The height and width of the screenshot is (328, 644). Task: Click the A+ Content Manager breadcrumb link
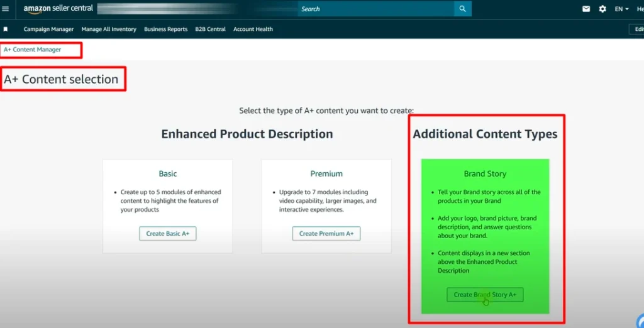pyautogui.click(x=33, y=50)
